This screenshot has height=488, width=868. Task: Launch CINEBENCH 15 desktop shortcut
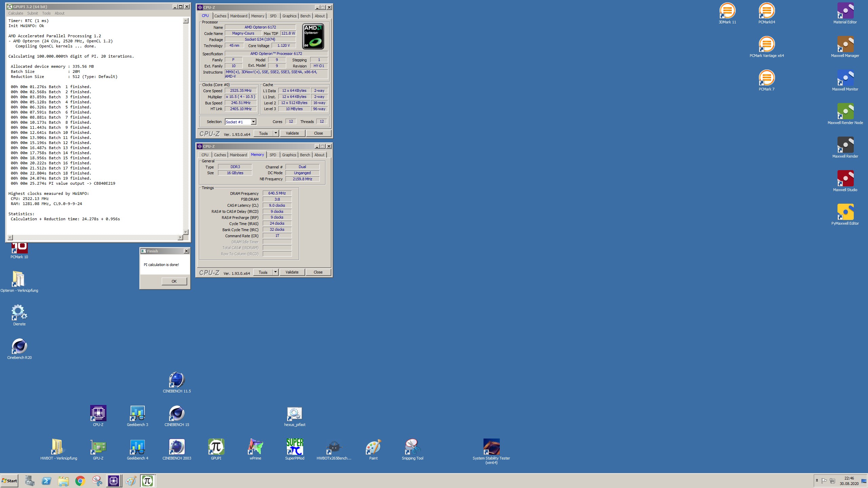[177, 416]
